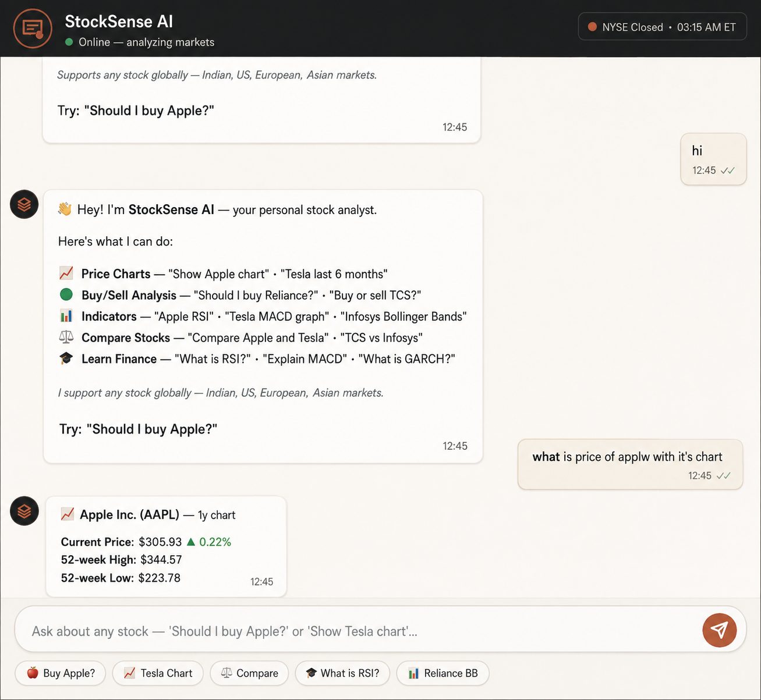Click the 'hi' user message bubble

click(714, 159)
